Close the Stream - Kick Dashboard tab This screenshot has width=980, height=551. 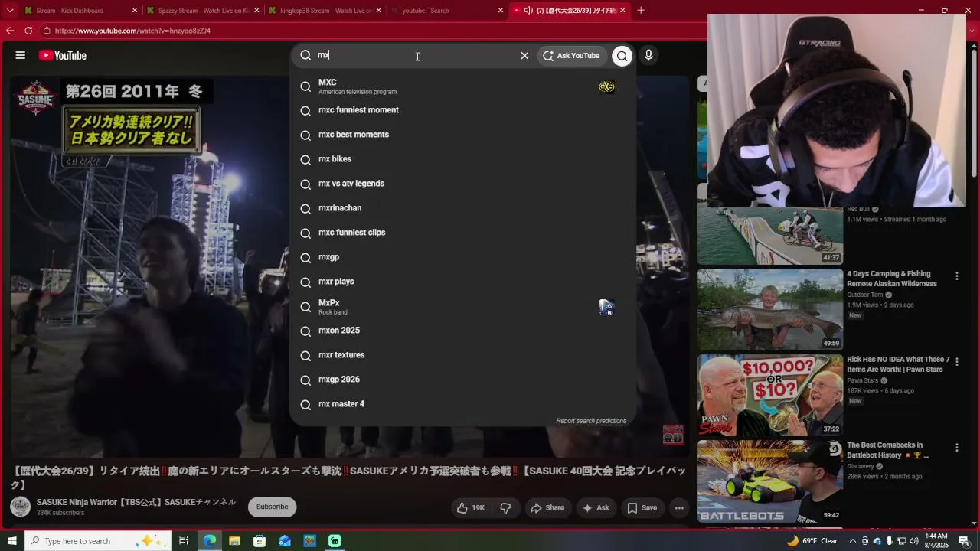[135, 11]
